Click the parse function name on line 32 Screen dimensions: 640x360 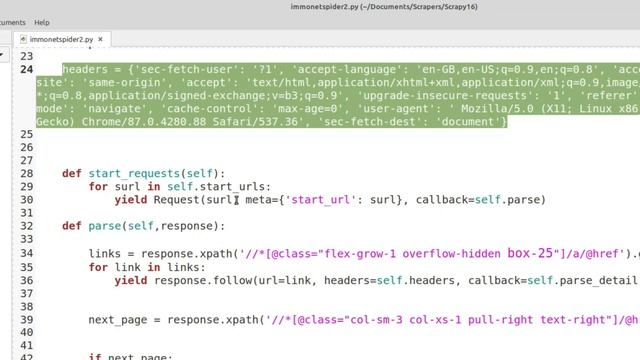click(x=104, y=226)
